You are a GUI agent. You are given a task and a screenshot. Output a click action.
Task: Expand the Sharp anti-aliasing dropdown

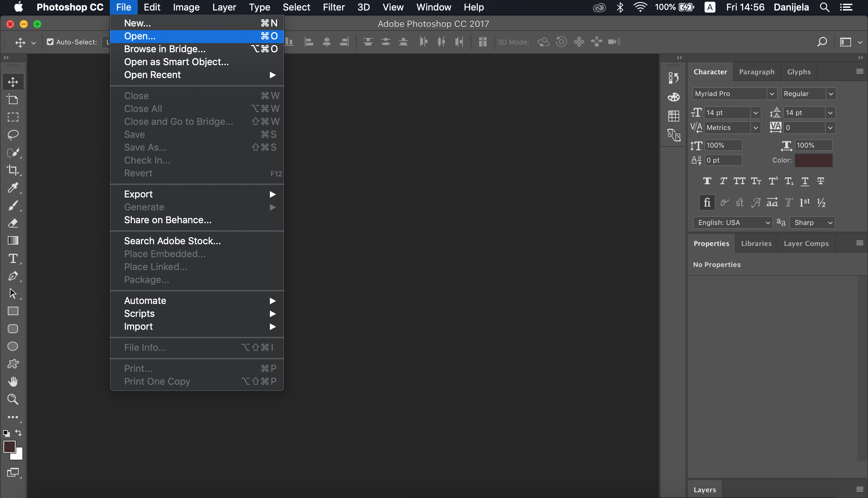pyautogui.click(x=812, y=223)
